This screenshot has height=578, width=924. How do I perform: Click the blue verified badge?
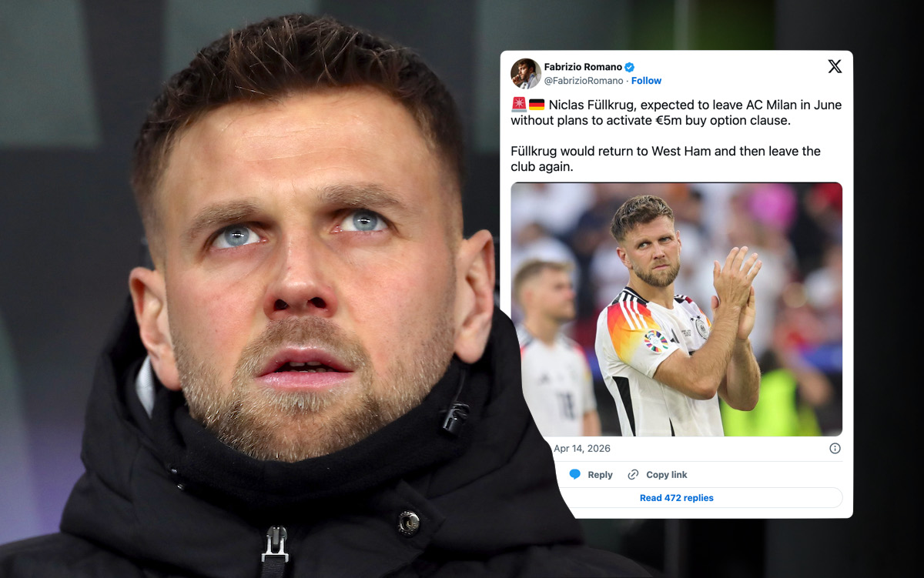[629, 67]
